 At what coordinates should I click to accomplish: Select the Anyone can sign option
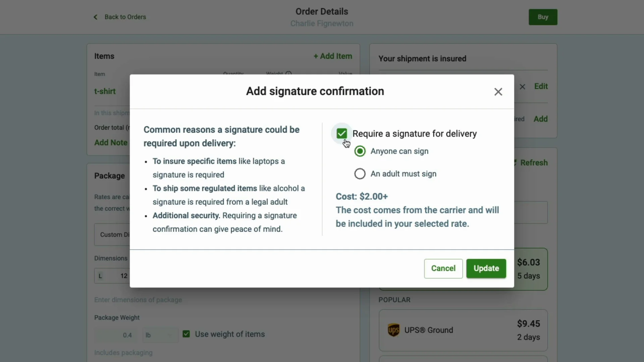360,152
